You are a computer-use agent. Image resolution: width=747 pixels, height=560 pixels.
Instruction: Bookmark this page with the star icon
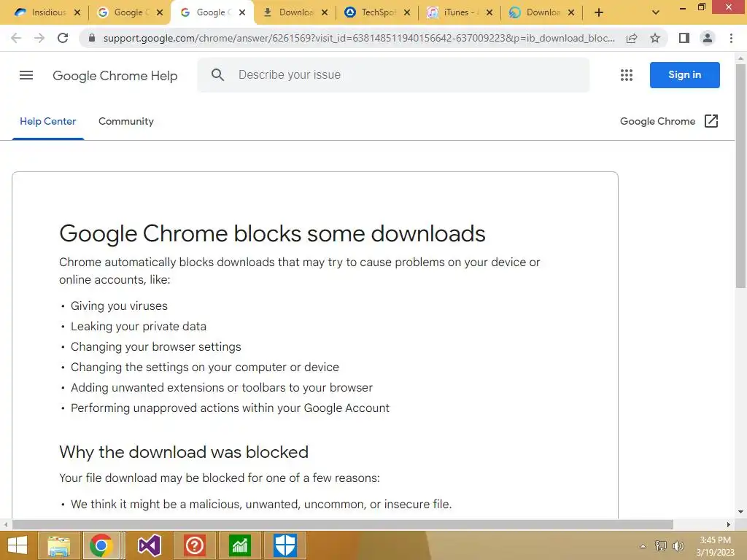[x=656, y=38]
